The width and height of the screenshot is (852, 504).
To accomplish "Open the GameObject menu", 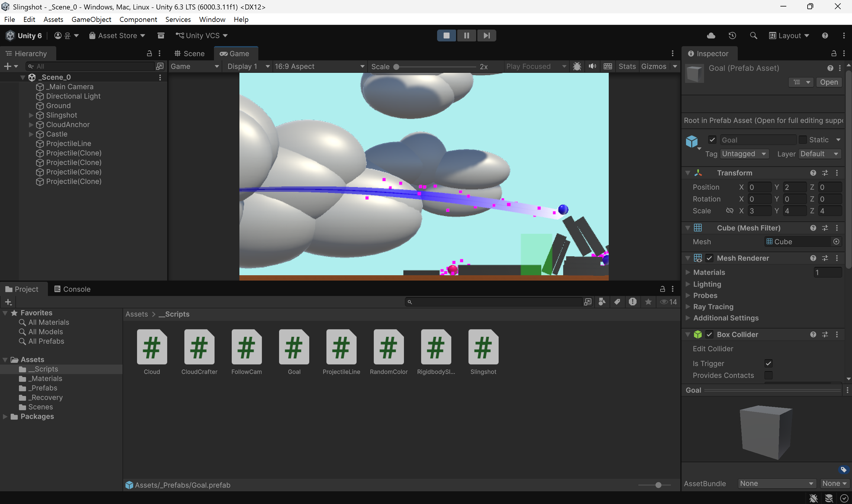I will (x=91, y=19).
